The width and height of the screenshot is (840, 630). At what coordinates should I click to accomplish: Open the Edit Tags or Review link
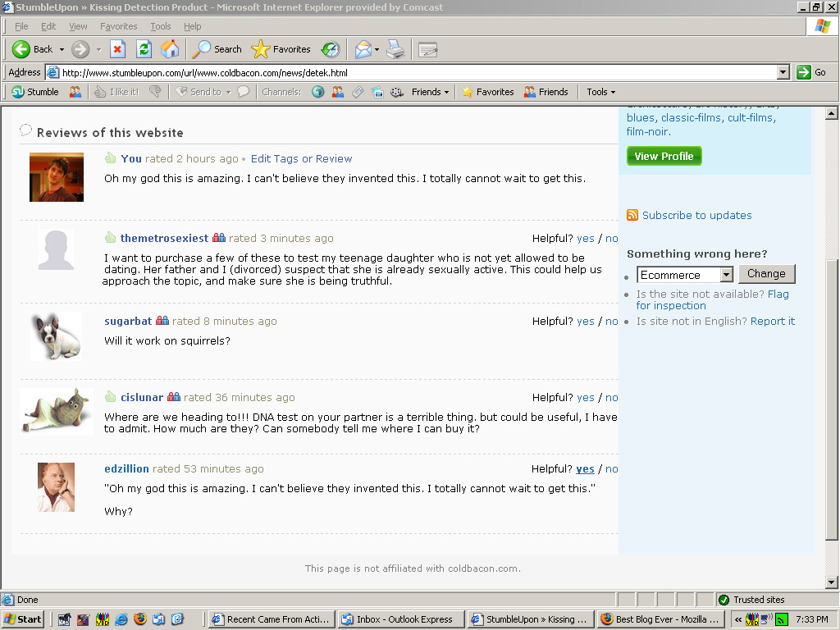pos(302,158)
